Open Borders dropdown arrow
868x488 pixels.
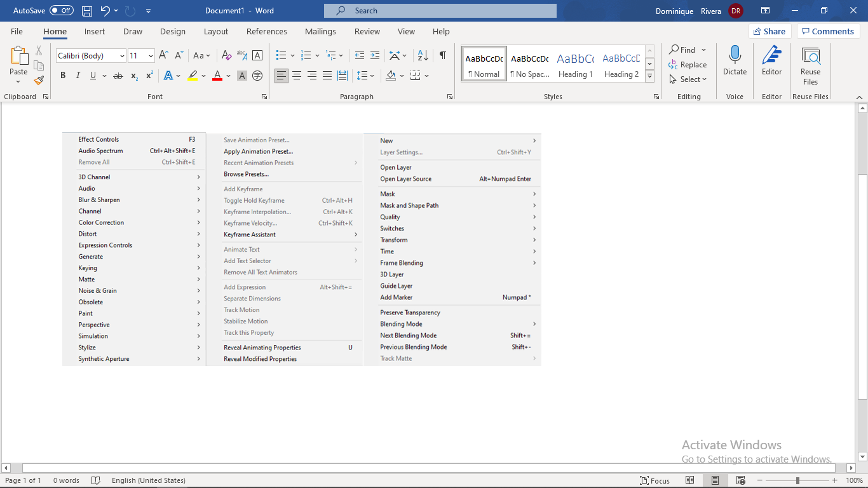point(426,76)
